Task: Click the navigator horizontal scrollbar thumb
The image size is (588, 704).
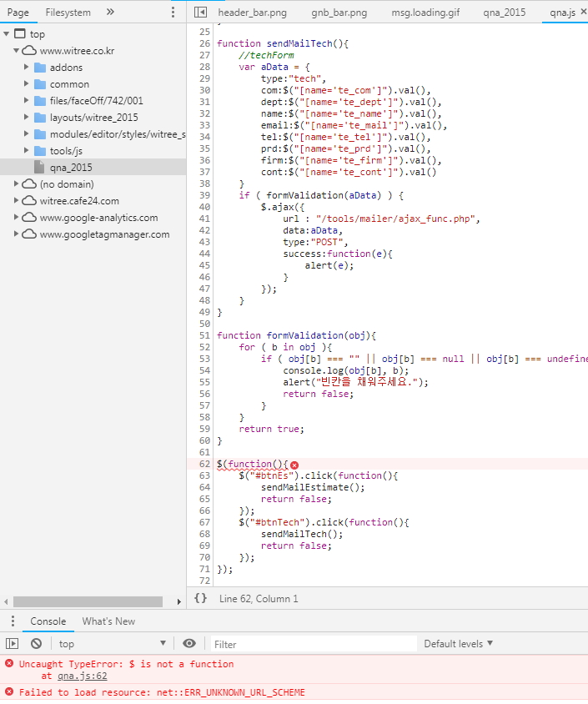Action: (x=88, y=601)
